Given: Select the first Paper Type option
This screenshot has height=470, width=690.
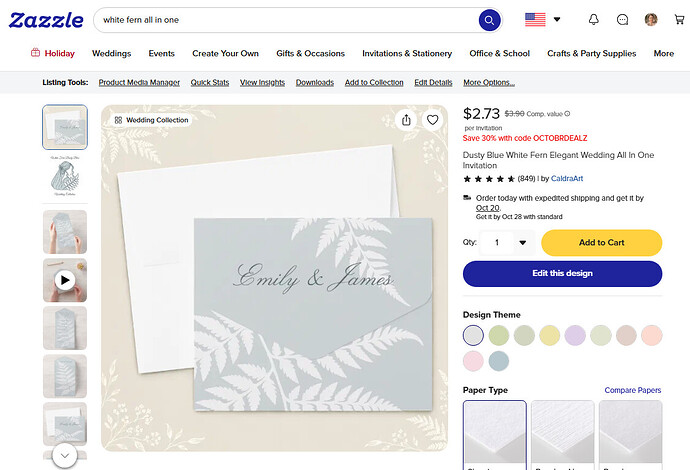Looking at the screenshot, I should click(x=495, y=435).
